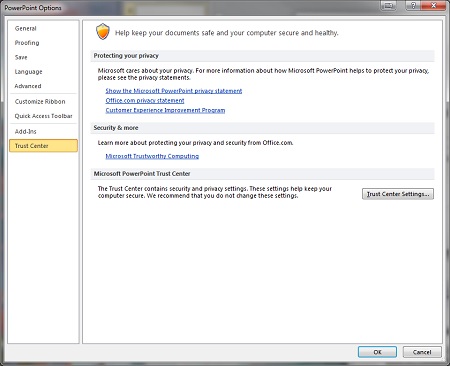Click the Help question mark button
Screen dimensions: 450x366
[413, 6]
